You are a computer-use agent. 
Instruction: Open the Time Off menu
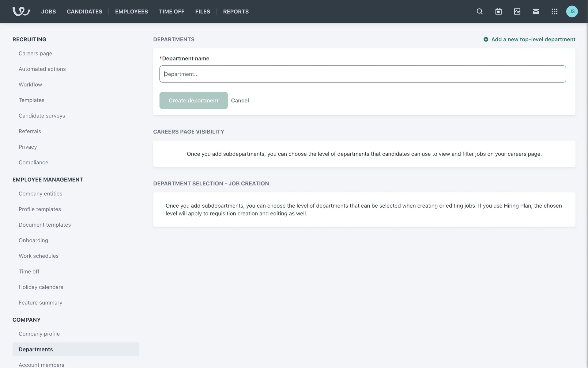coord(171,11)
